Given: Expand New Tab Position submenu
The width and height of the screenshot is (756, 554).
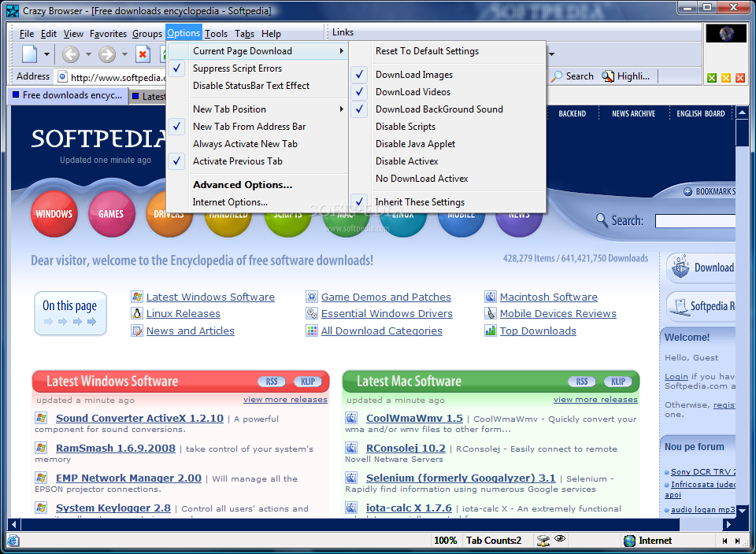Looking at the screenshot, I should (257, 109).
